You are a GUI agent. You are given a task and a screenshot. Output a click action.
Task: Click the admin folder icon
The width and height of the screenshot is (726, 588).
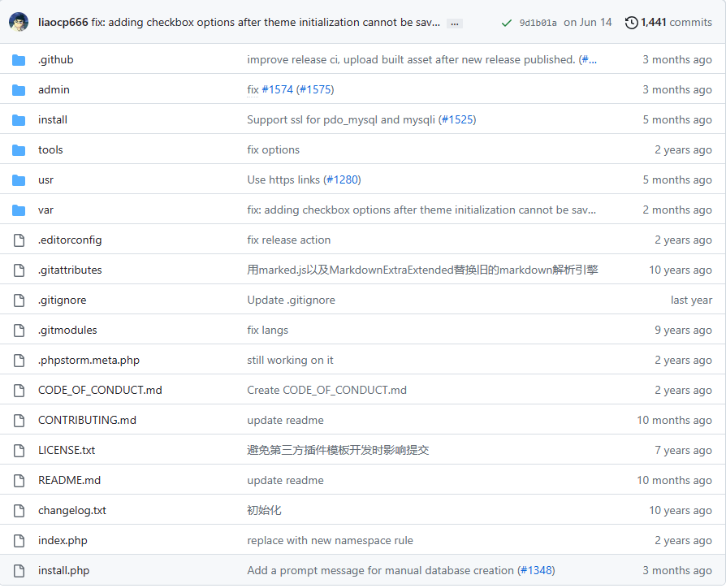click(19, 90)
